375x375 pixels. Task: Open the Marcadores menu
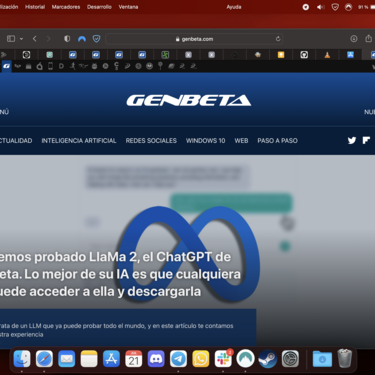point(66,7)
